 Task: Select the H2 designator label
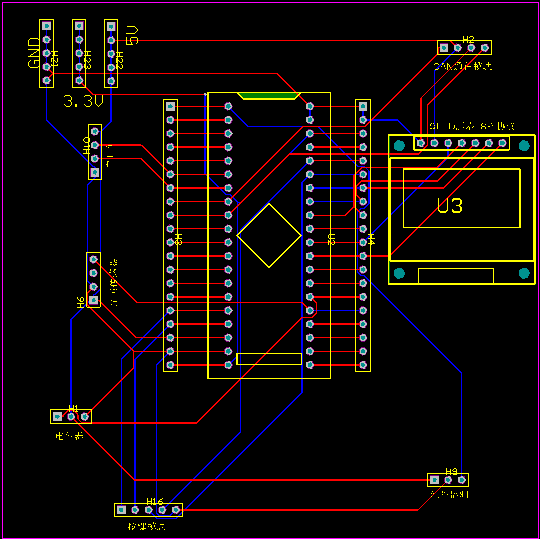coord(468,40)
